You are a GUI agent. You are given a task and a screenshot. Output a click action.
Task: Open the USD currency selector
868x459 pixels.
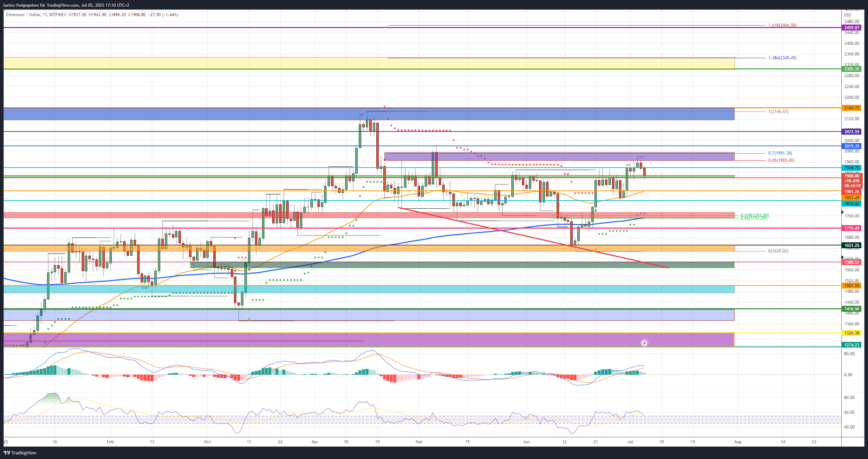point(852,15)
